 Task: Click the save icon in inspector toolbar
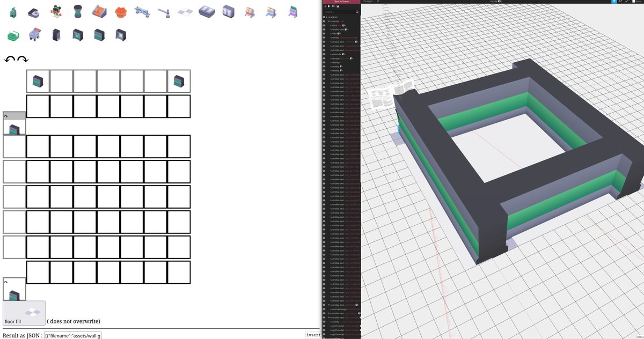pyautogui.click(x=338, y=6)
